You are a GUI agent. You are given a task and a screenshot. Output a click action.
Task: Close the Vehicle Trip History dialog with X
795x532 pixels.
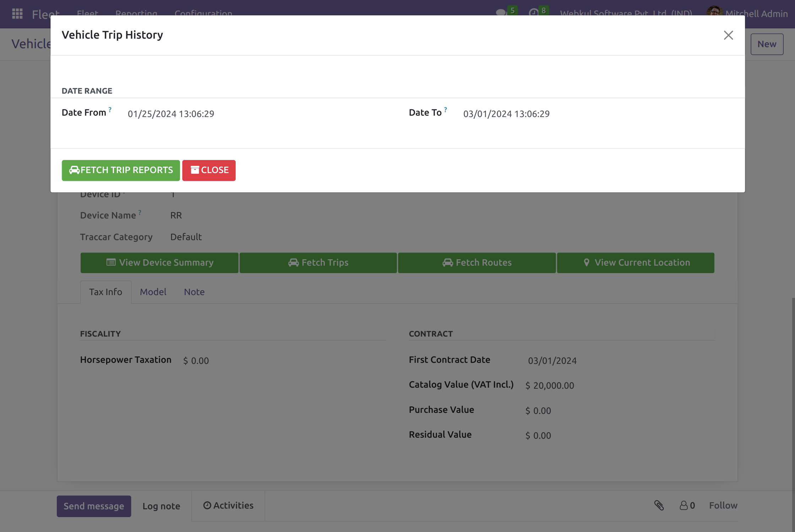[x=728, y=35]
